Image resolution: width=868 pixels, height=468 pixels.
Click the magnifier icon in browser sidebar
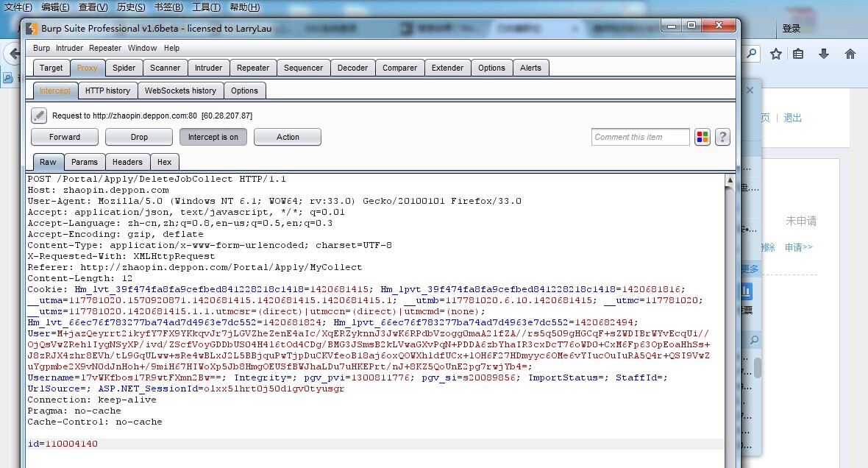754,340
